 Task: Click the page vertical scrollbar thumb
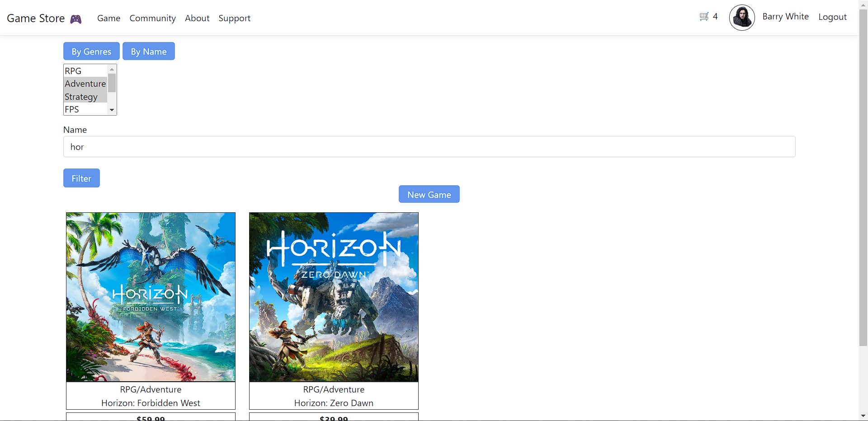click(863, 178)
